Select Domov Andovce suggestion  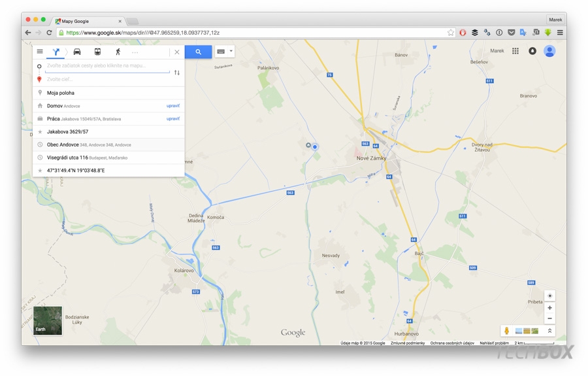pos(108,106)
